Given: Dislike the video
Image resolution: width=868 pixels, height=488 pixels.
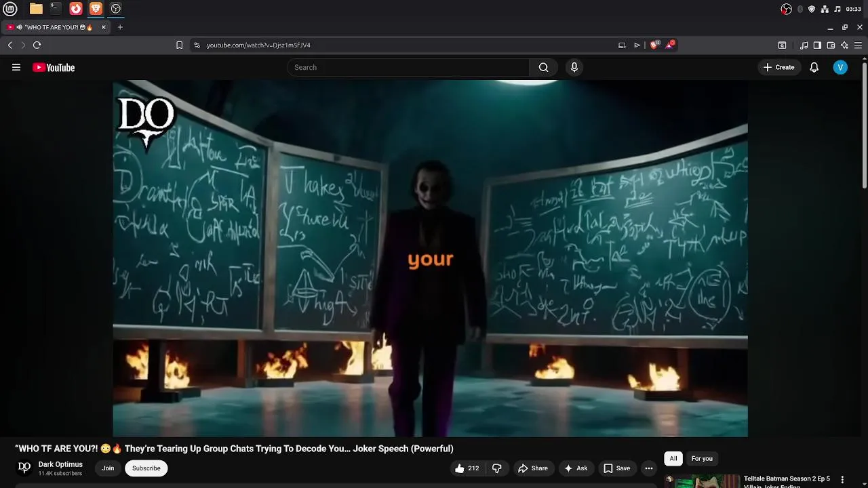Looking at the screenshot, I should point(497,468).
